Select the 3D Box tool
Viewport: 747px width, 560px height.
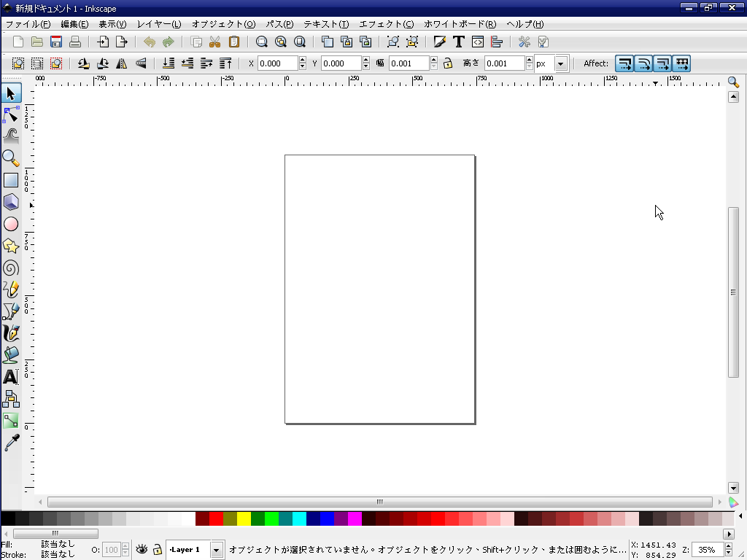click(11, 202)
